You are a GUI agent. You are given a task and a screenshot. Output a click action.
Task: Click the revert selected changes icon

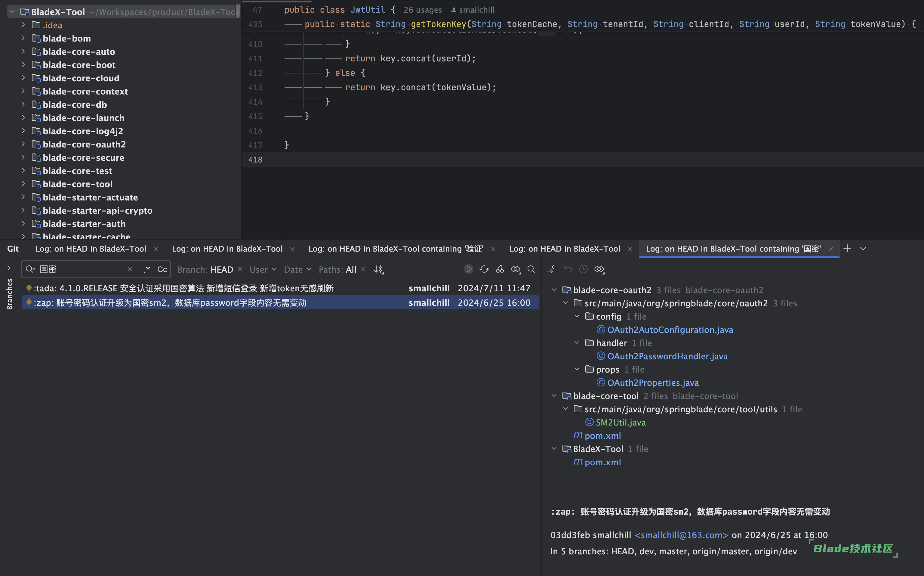[568, 269]
